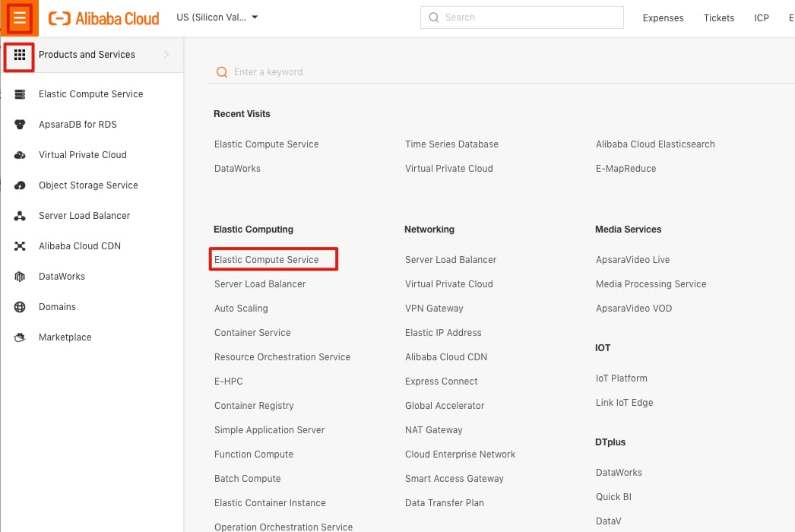Select Elastic Compute Service in the sidebar

90,94
